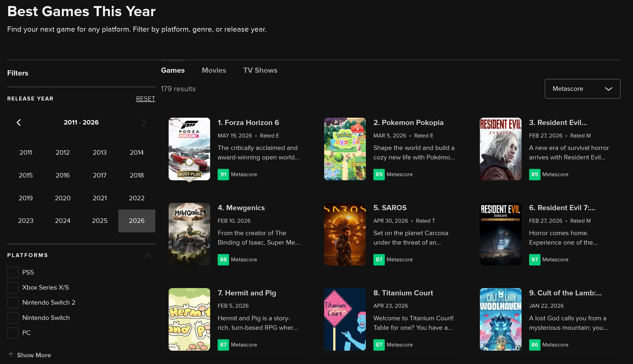Screen dimensions: 633x364
Task: Pick 2017 as release year
Action: click(x=100, y=175)
